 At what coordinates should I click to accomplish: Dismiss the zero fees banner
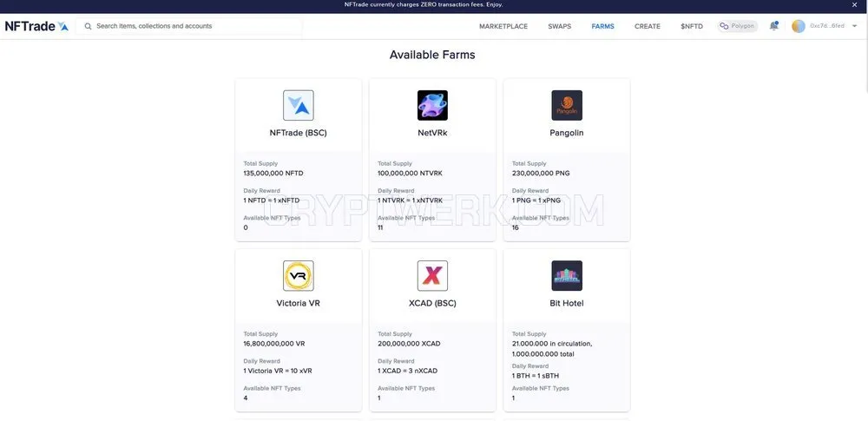pos(854,5)
